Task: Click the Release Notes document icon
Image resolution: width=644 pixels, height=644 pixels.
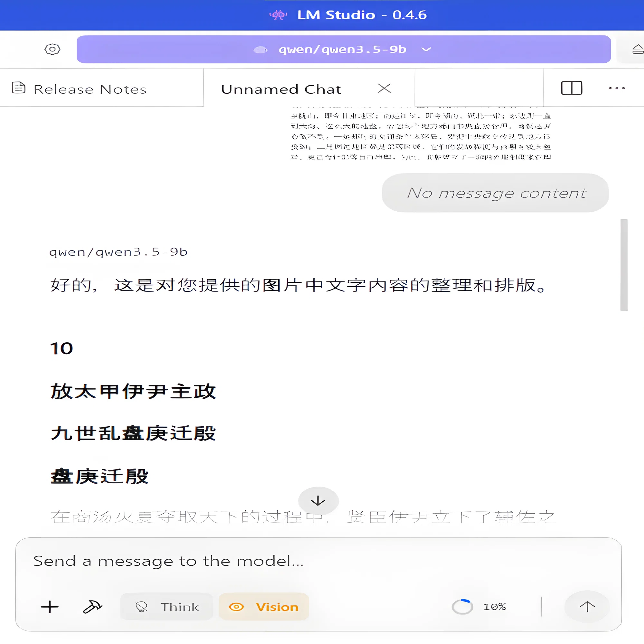Action: [19, 88]
